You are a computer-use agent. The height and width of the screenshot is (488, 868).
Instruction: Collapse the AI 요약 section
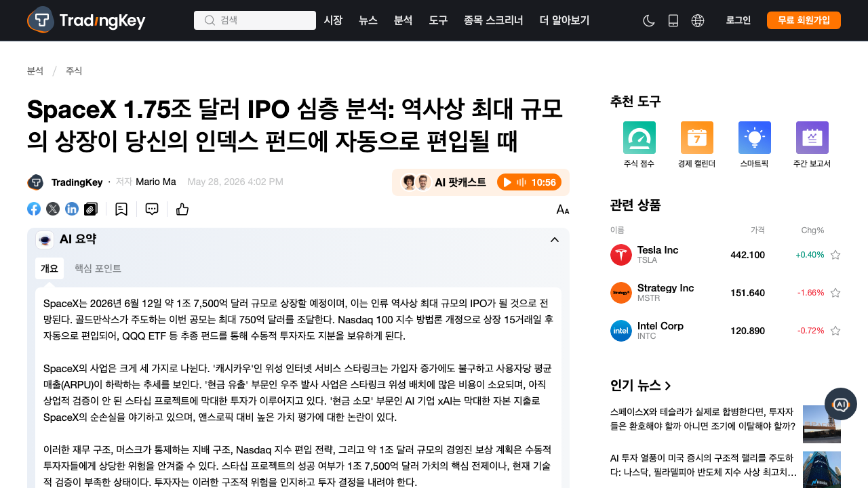pyautogui.click(x=555, y=239)
